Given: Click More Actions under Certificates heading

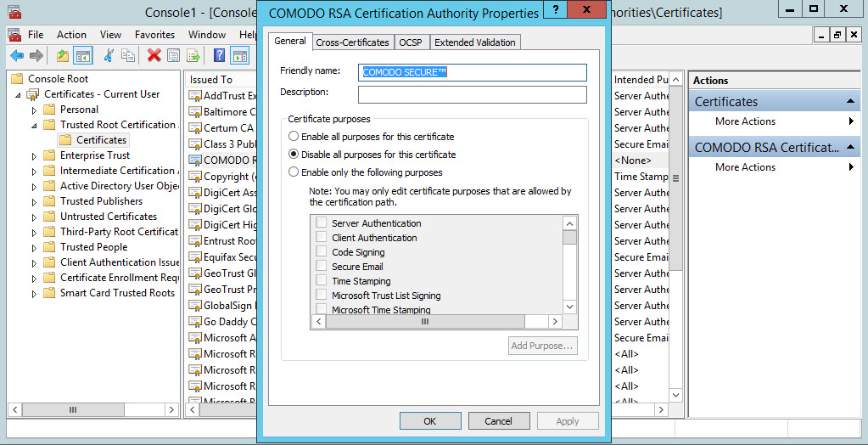Looking at the screenshot, I should pos(745,121).
